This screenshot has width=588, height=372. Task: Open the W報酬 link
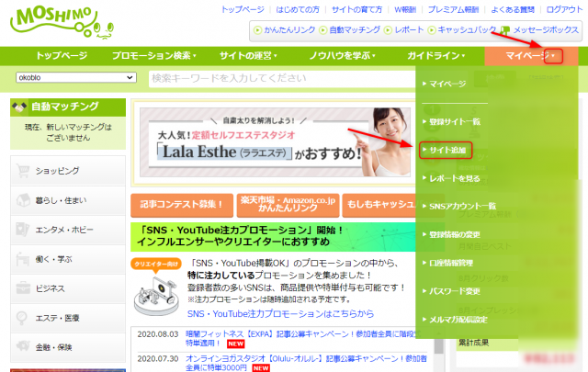[x=405, y=9]
